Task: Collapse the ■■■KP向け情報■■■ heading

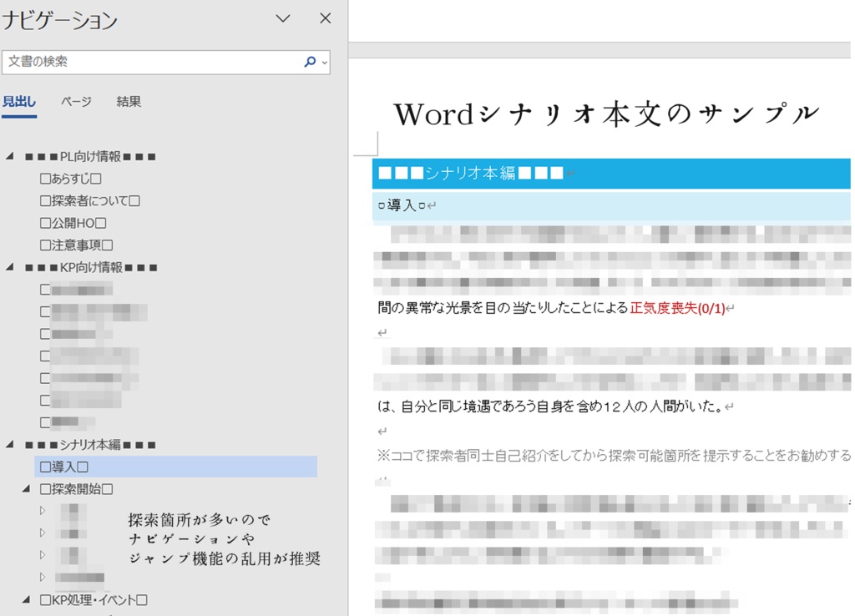Action: [10, 267]
